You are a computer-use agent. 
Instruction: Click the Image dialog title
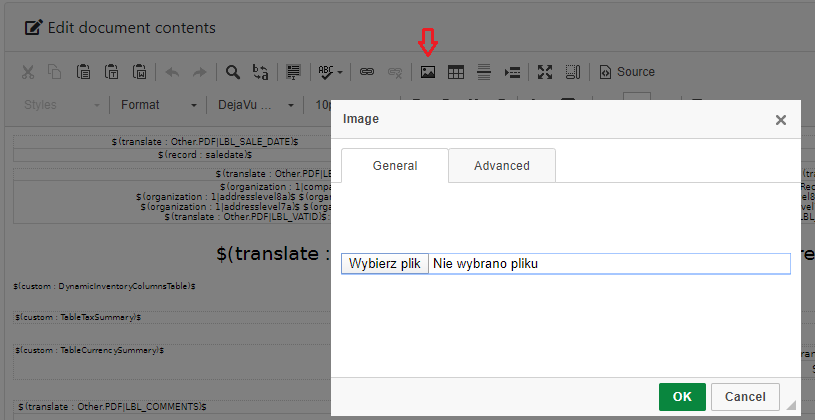tap(361, 119)
